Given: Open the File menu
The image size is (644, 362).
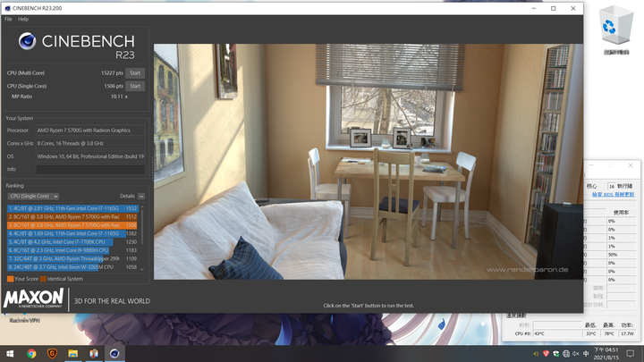Looking at the screenshot, I should tap(8, 19).
